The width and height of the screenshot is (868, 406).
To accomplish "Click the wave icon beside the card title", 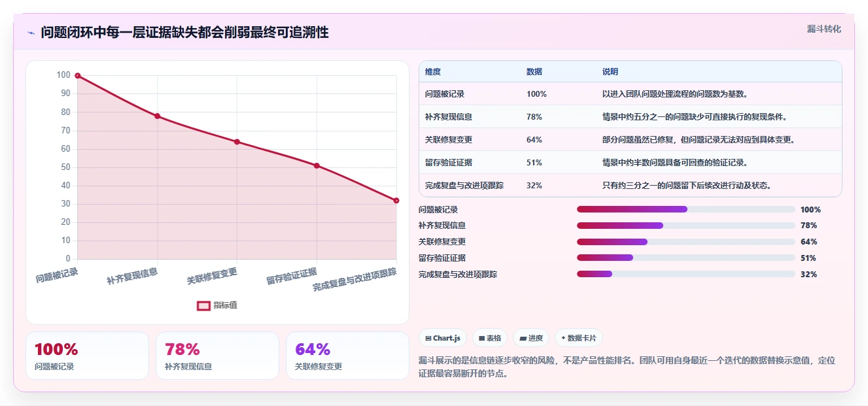I will click(31, 33).
